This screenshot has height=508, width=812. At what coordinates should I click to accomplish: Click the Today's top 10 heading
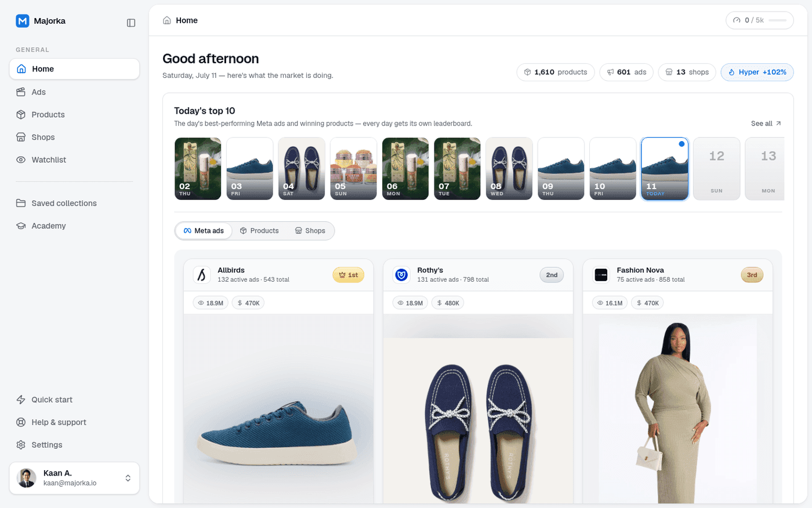click(205, 111)
